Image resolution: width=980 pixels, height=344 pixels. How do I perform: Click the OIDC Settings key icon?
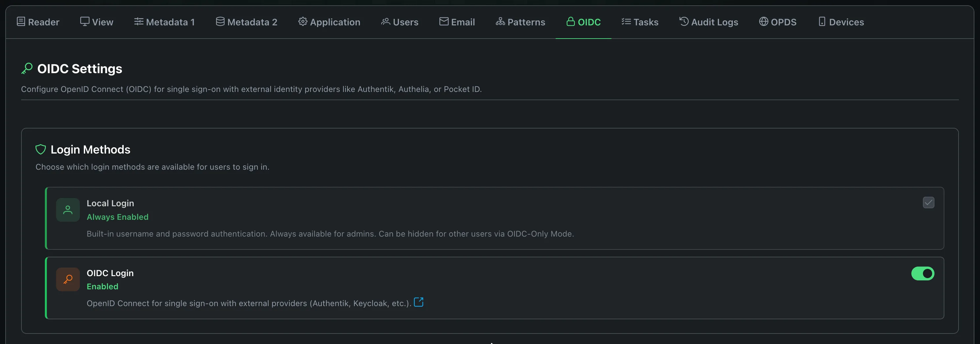[x=27, y=68]
